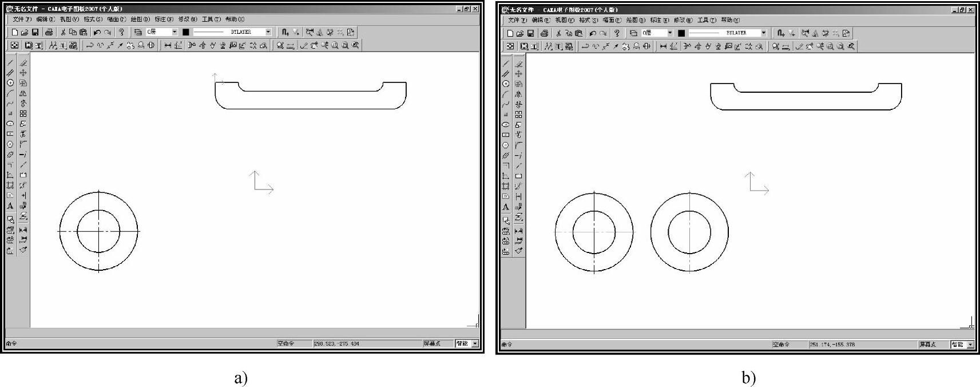Click the layer control icon in window a

tap(138, 32)
